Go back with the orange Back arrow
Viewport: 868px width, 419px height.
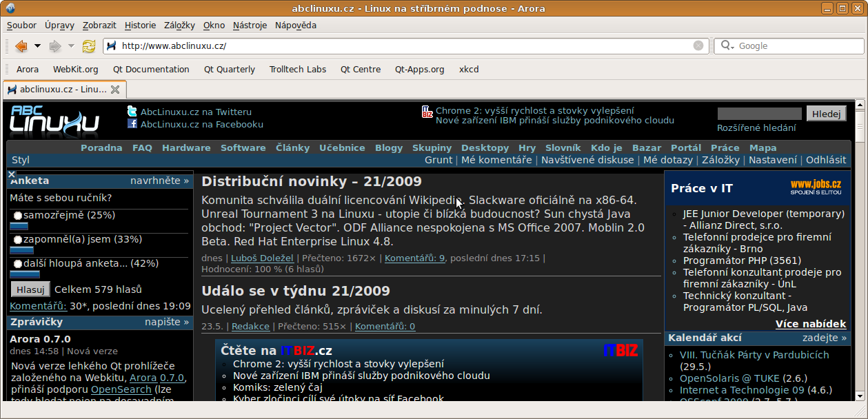[x=21, y=46]
